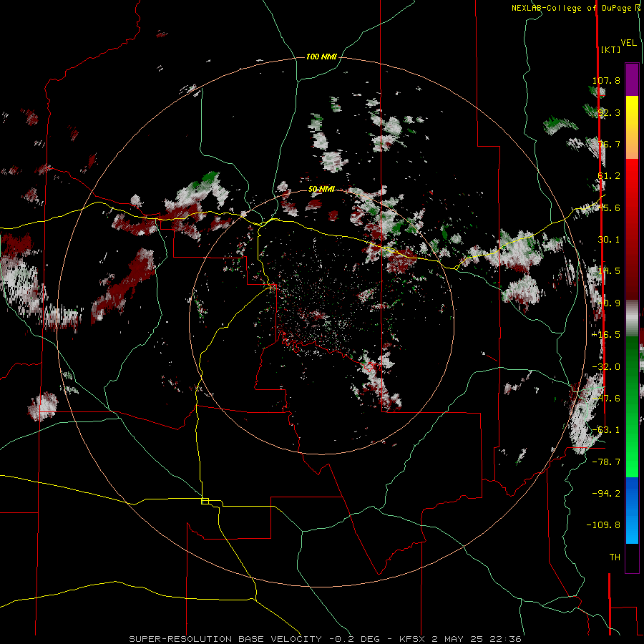Click the -78.7 legend value
This screenshot has width=644, height=644.
click(x=606, y=462)
